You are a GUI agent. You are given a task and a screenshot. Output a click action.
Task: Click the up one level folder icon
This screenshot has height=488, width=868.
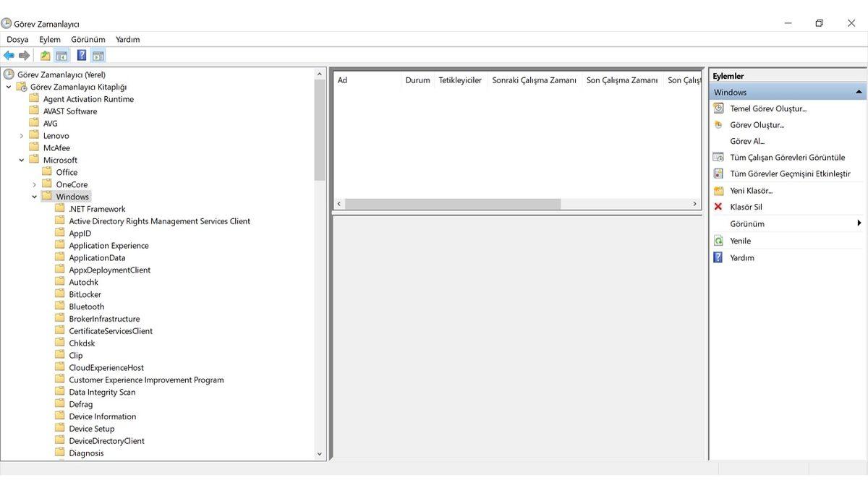(46, 56)
